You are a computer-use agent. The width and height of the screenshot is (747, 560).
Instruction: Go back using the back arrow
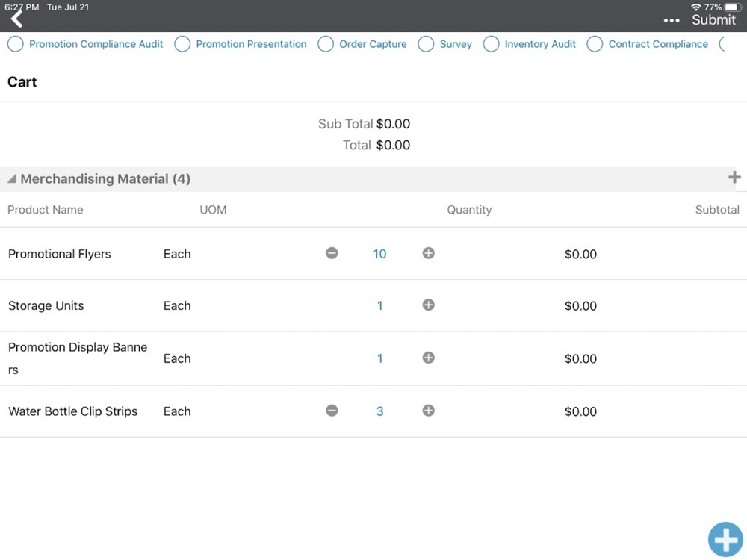click(16, 19)
